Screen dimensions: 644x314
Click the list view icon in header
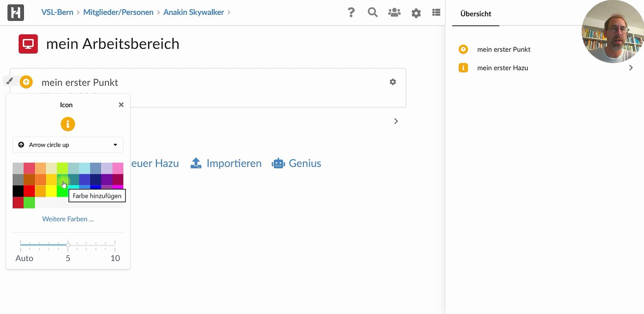[x=436, y=13]
